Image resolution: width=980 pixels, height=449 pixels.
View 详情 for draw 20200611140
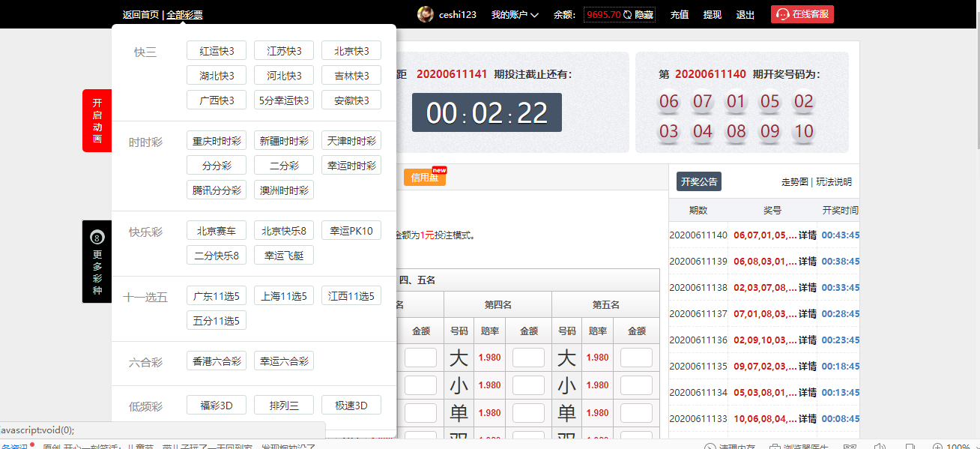[807, 235]
